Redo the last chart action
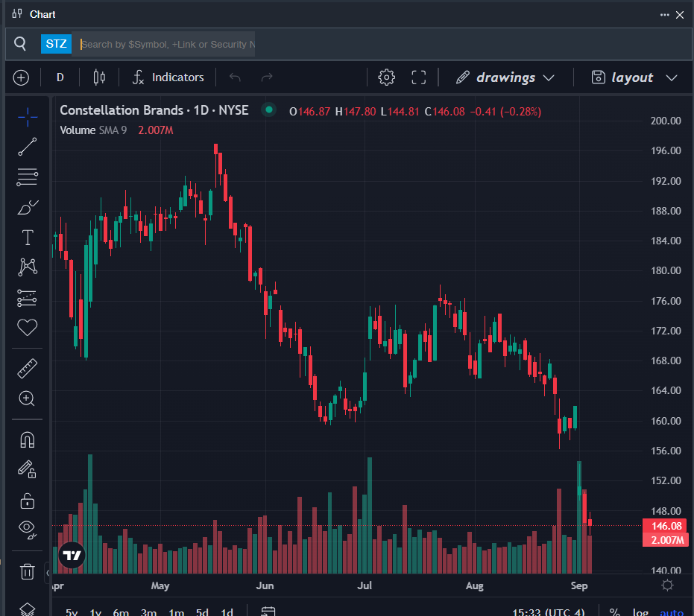The image size is (694, 616). point(267,77)
